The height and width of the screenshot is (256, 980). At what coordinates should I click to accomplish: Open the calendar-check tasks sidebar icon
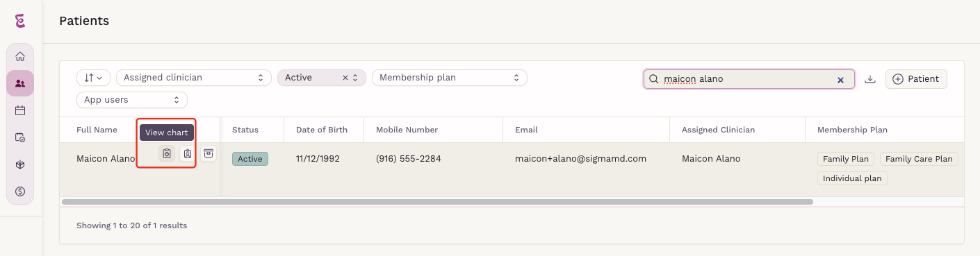(x=20, y=137)
